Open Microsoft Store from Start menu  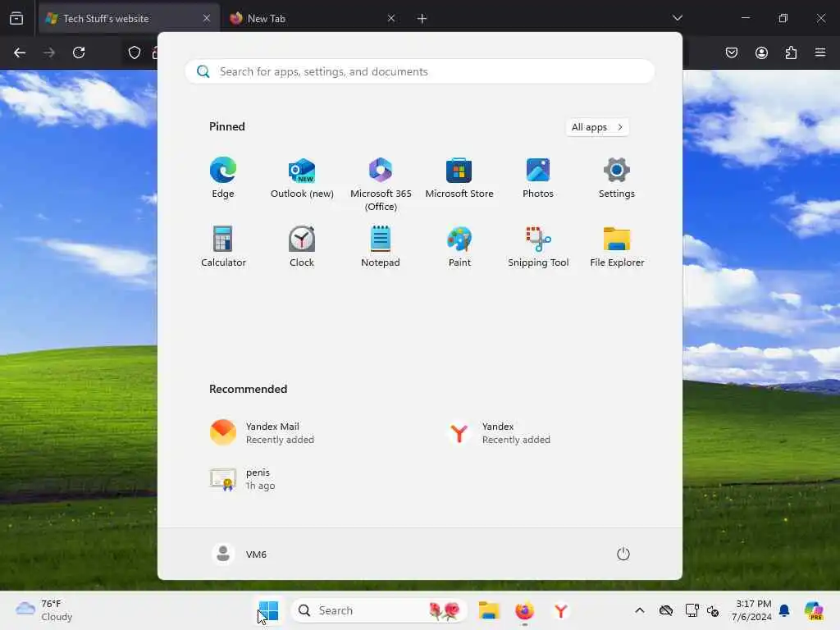[x=459, y=178]
